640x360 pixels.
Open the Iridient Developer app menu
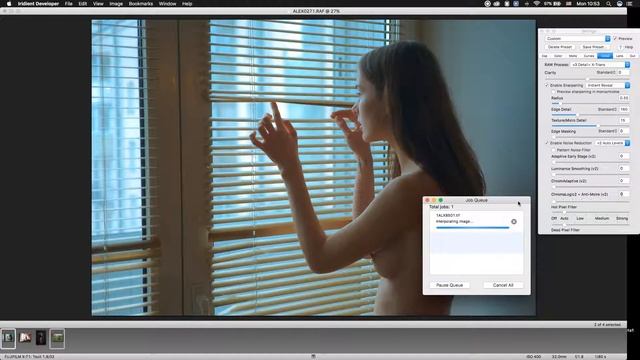click(38, 4)
